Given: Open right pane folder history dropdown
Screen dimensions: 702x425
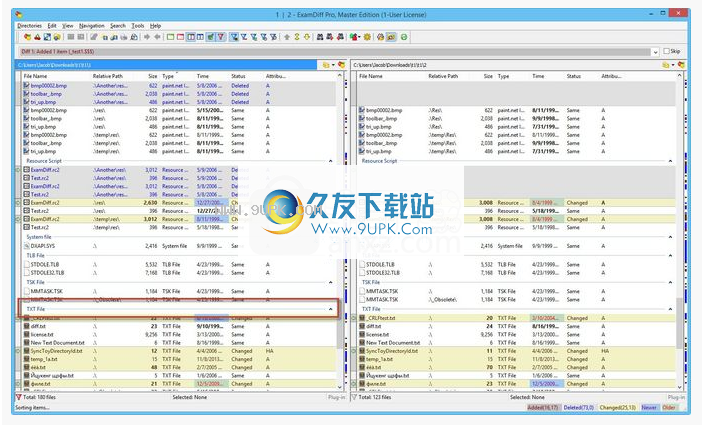Looking at the screenshot, I should coord(673,65).
